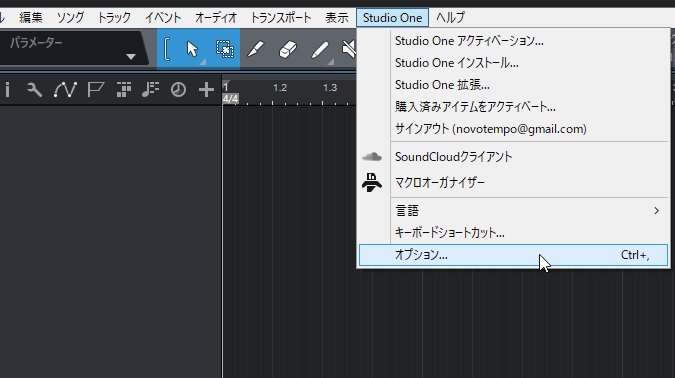Select the Arrow tool
675x378 pixels.
(x=192, y=49)
